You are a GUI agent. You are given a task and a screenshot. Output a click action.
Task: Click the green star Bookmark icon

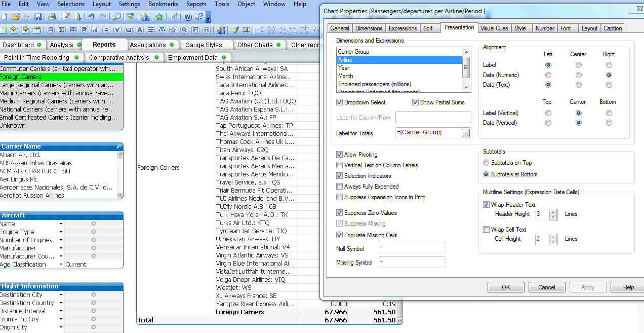pyautogui.click(x=159, y=17)
